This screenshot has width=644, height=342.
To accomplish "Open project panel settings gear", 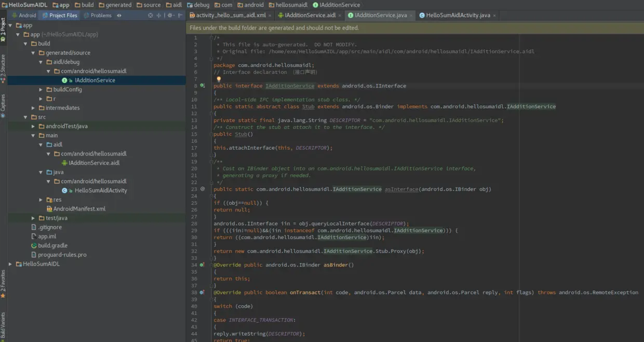I will pos(170,16).
